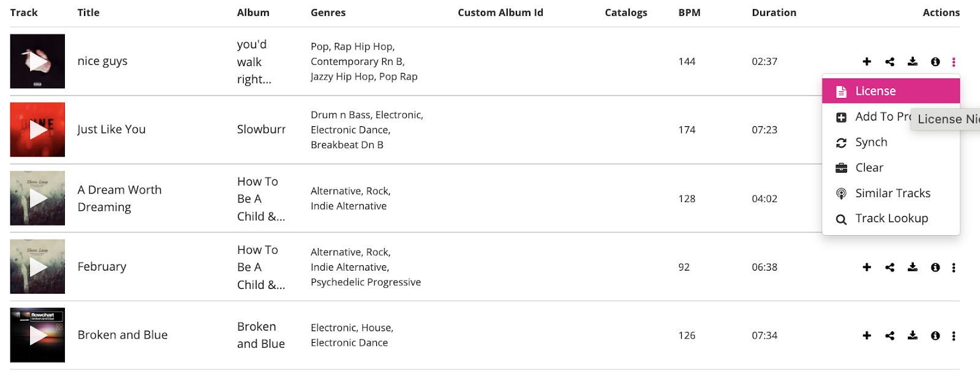Open more options for nice guys track

click(954, 61)
